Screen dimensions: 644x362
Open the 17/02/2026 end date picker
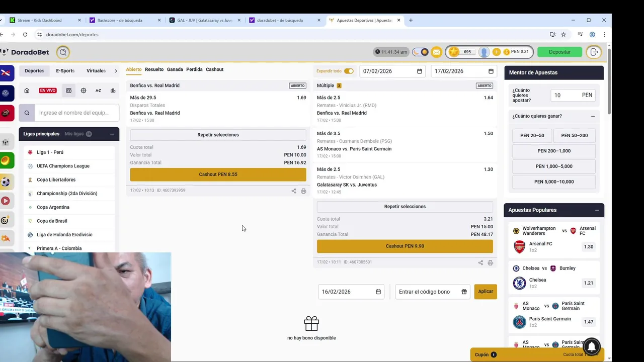point(464,71)
